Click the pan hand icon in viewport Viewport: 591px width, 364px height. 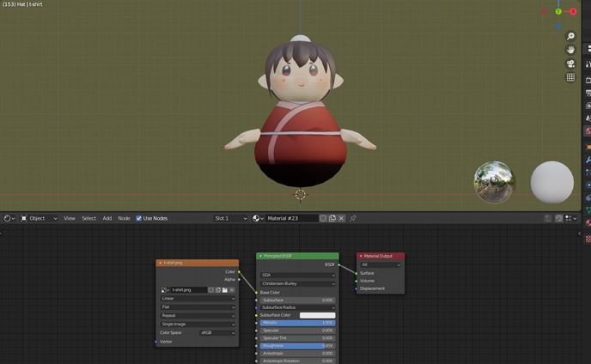[x=570, y=51]
